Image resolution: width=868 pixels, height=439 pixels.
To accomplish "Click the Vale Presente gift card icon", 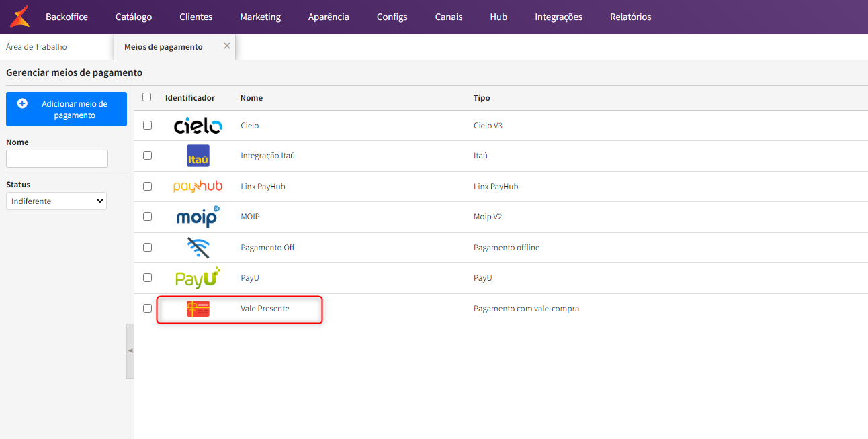I will [x=198, y=309].
